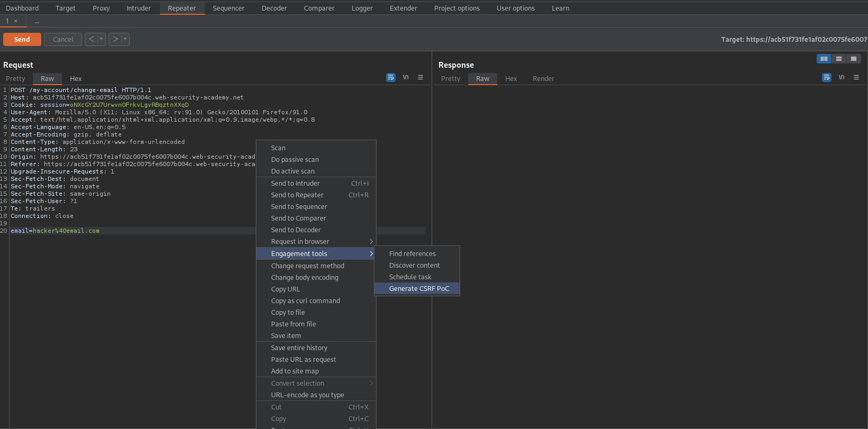Choose Paste URL as request

(316, 360)
